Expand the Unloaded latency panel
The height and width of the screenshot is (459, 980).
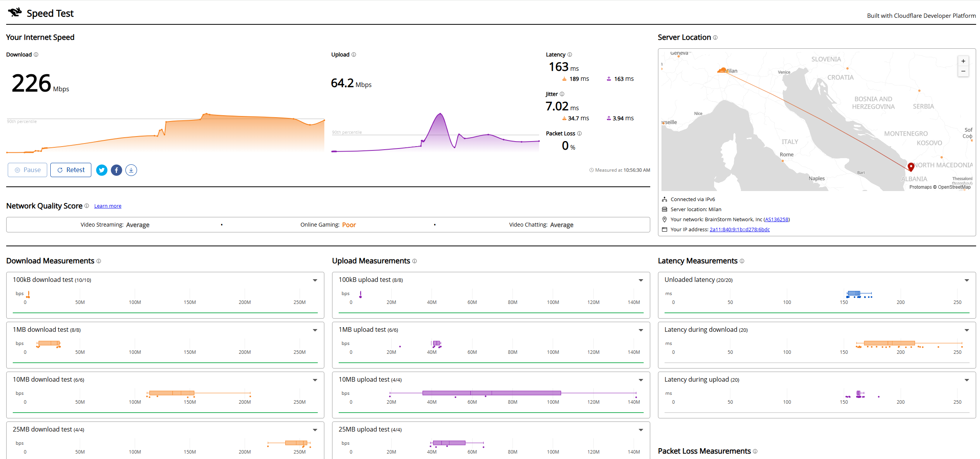point(967,280)
